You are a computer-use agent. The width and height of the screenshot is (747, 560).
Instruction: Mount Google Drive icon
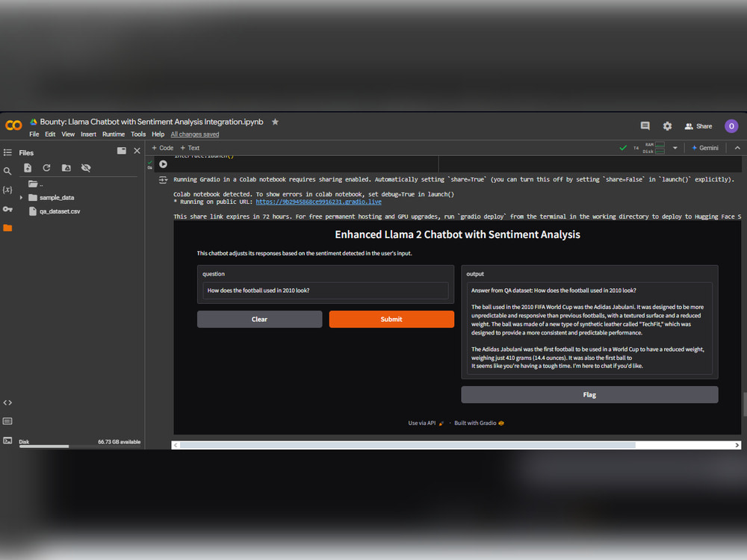66,167
